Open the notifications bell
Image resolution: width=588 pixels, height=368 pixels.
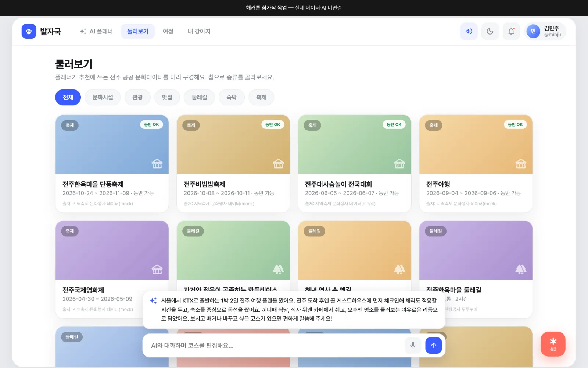(x=511, y=31)
